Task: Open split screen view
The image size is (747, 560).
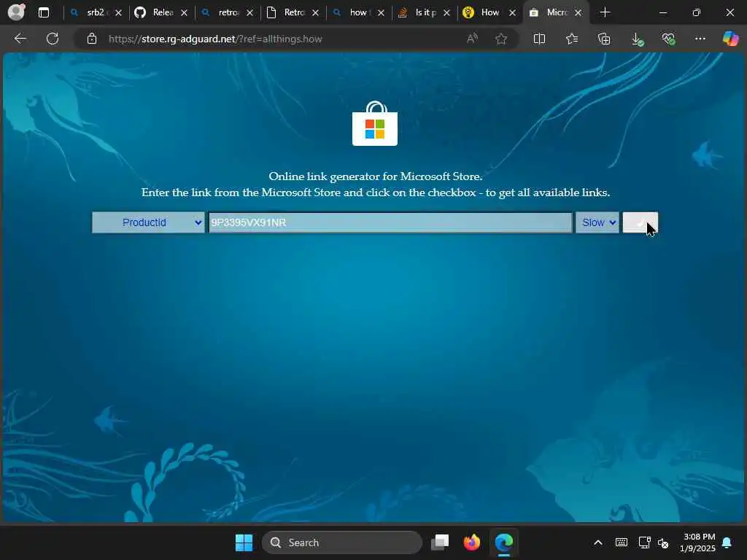Action: point(539,39)
